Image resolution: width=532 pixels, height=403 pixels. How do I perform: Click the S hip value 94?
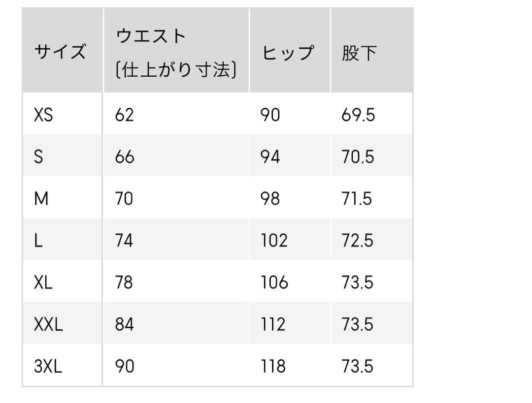(270, 157)
